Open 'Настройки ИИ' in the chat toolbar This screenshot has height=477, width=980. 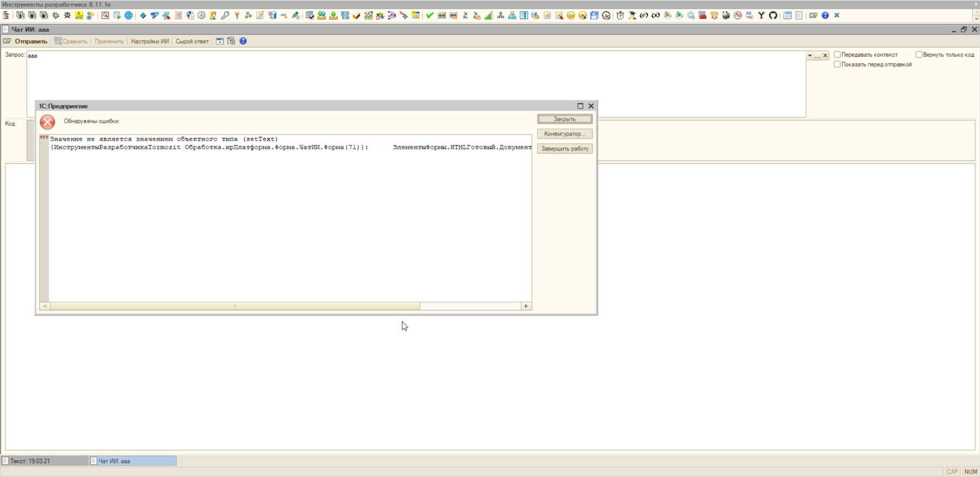pos(150,41)
